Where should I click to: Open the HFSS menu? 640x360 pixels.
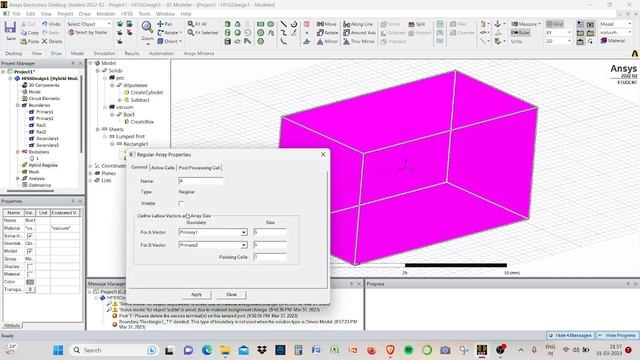[x=127, y=14]
